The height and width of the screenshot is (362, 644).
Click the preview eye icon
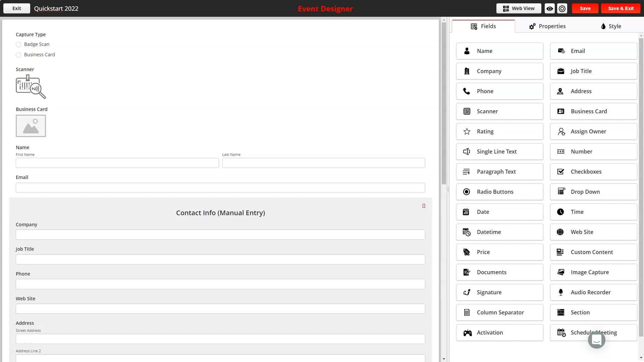[549, 8]
